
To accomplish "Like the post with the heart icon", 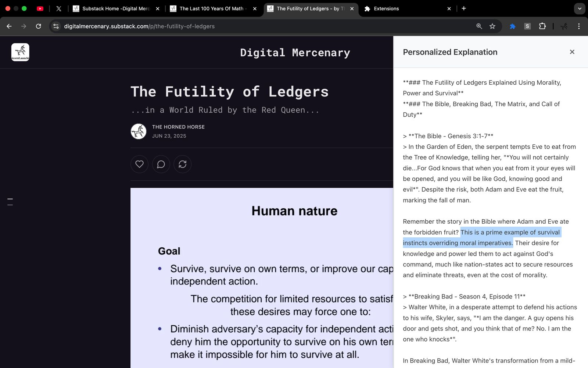I will point(139,164).
